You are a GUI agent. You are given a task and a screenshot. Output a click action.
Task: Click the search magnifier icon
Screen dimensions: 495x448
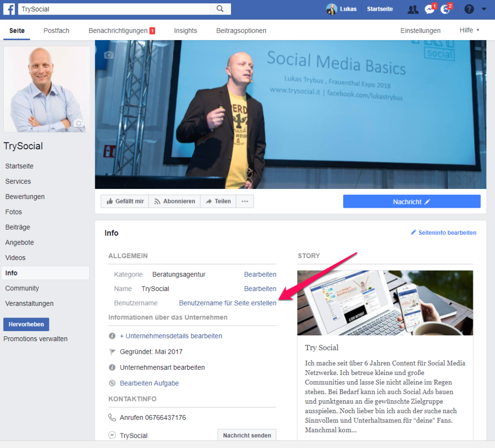click(x=220, y=9)
